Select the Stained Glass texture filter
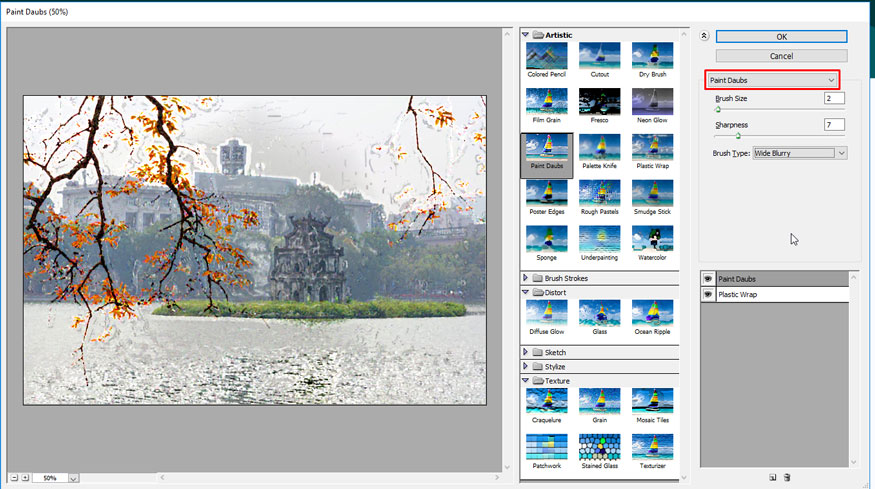Image resolution: width=875 pixels, height=489 pixels. pyautogui.click(x=599, y=448)
